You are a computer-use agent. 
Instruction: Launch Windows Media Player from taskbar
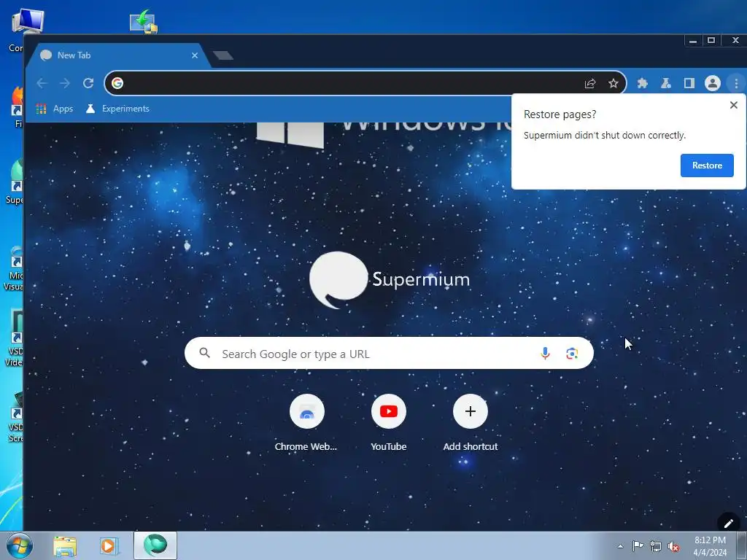point(109,545)
